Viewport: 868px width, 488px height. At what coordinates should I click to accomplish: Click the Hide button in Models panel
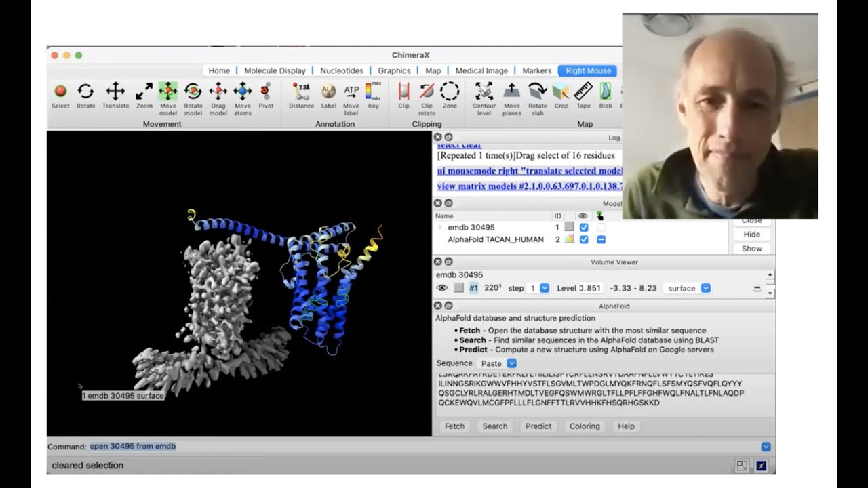(751, 235)
